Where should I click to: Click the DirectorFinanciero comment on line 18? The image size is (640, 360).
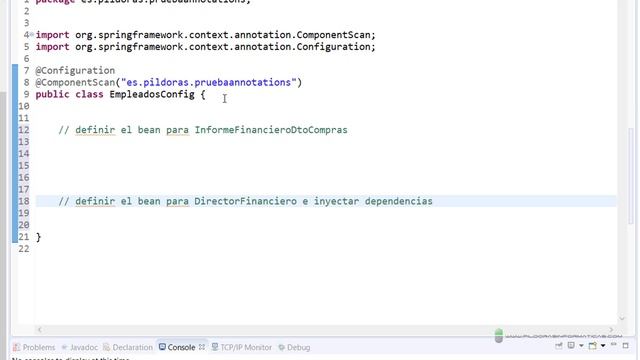245,201
